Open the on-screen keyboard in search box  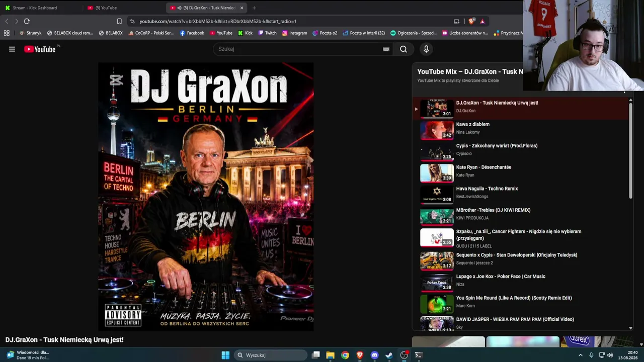point(386,49)
